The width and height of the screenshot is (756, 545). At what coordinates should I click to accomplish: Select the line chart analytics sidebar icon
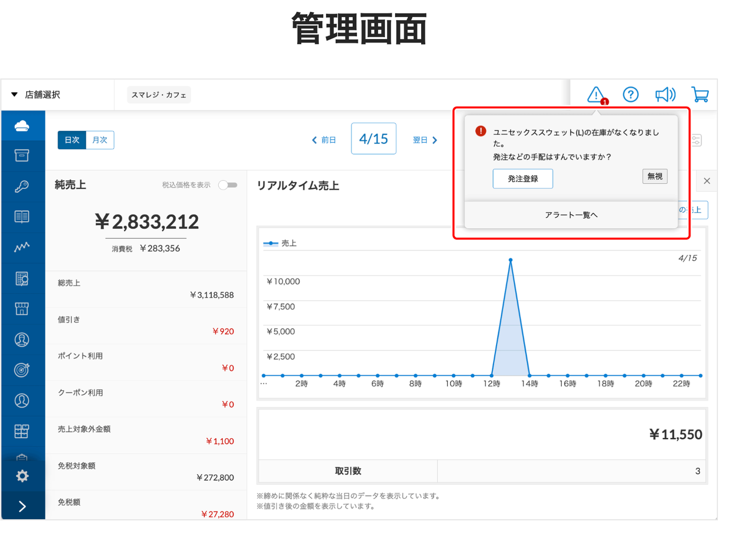coord(22,247)
